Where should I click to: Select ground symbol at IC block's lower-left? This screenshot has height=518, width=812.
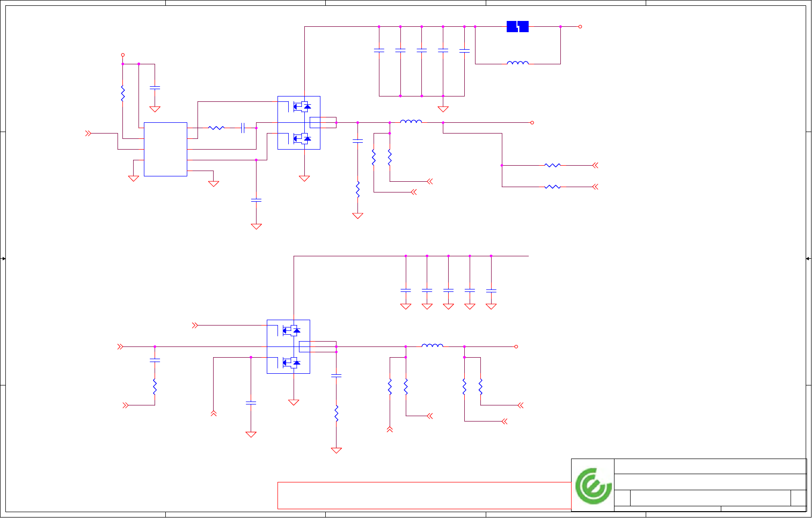(x=134, y=178)
